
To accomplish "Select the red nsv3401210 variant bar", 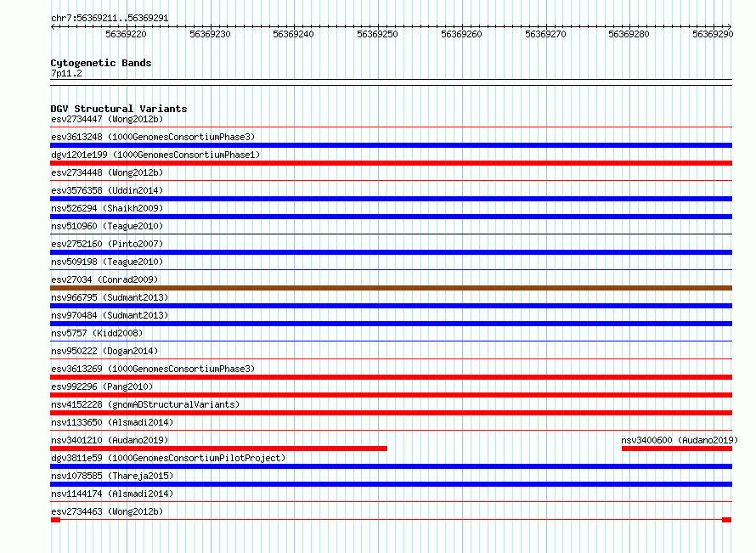I will pyautogui.click(x=218, y=449).
